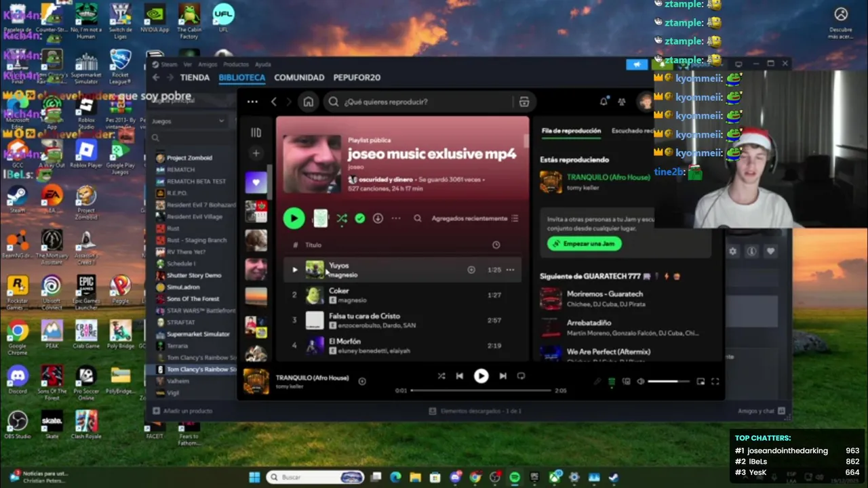This screenshot has height=488, width=868.
Task: Toggle the green queue icon in player bar
Action: (611, 382)
